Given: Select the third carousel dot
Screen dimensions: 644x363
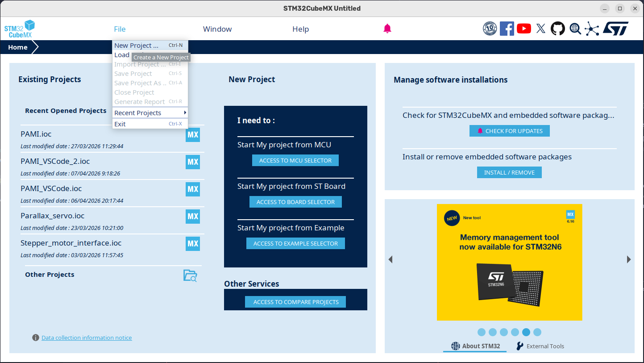Looking at the screenshot, I should [504, 332].
